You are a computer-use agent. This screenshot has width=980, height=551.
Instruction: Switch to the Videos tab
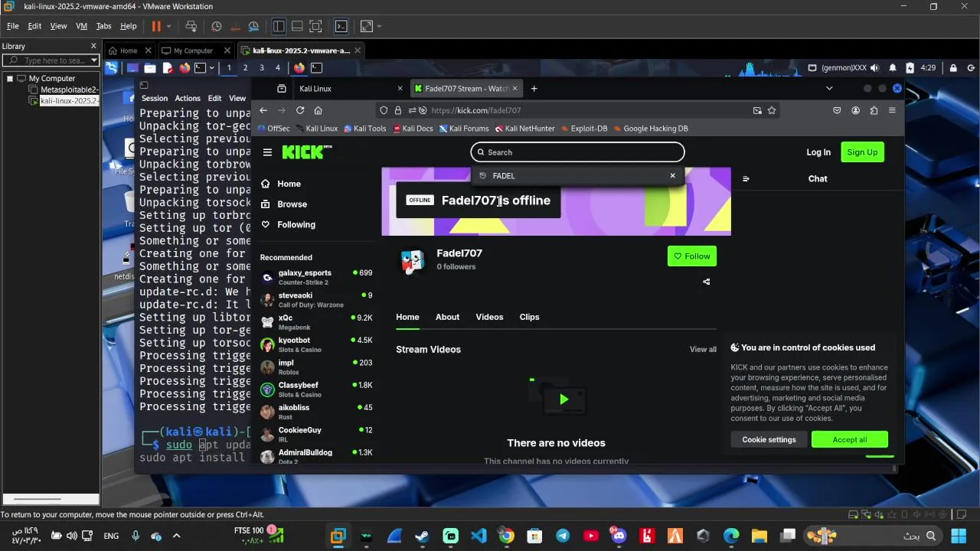[489, 317]
